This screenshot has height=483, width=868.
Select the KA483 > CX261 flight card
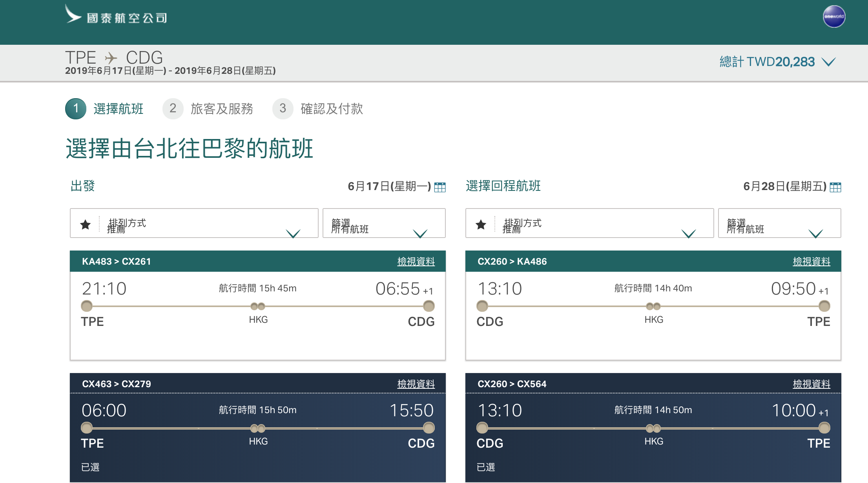tap(257, 305)
